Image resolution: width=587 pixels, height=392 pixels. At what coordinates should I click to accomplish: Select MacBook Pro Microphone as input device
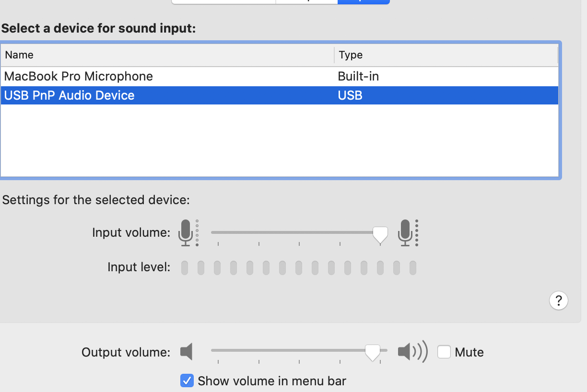79,76
